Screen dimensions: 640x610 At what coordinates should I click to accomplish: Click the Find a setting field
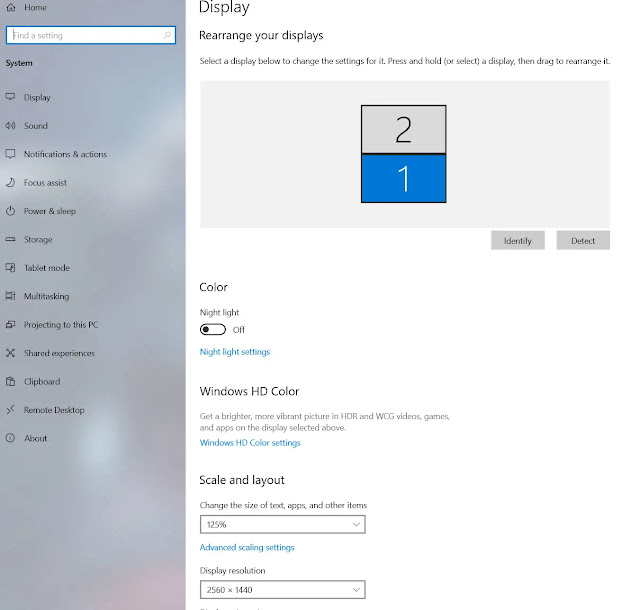coord(91,35)
